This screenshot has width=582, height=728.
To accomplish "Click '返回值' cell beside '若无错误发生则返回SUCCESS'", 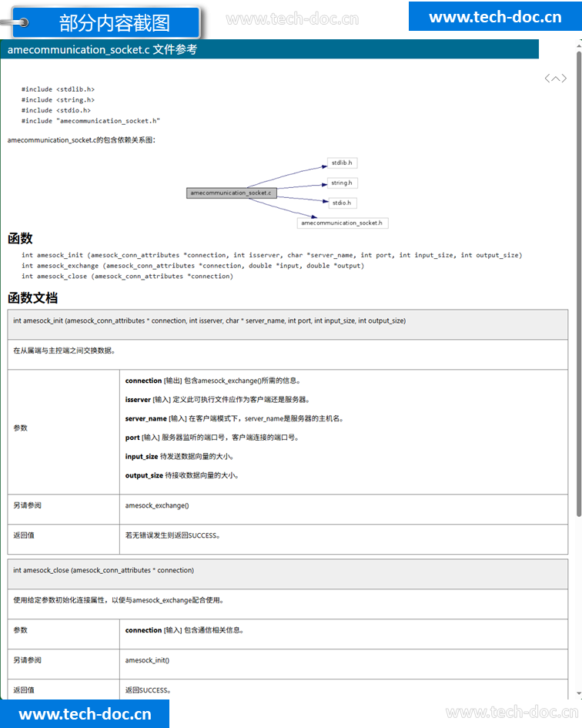I will [x=64, y=539].
